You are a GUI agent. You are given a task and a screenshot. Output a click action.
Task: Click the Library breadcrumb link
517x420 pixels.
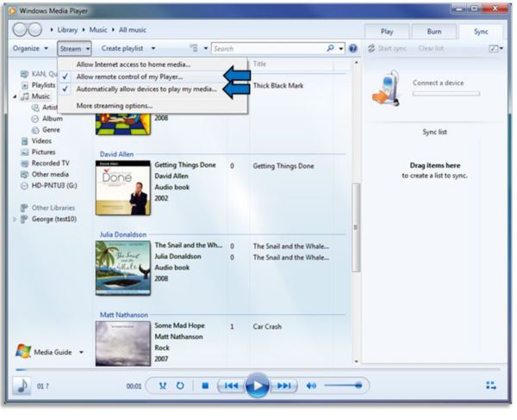click(x=67, y=29)
